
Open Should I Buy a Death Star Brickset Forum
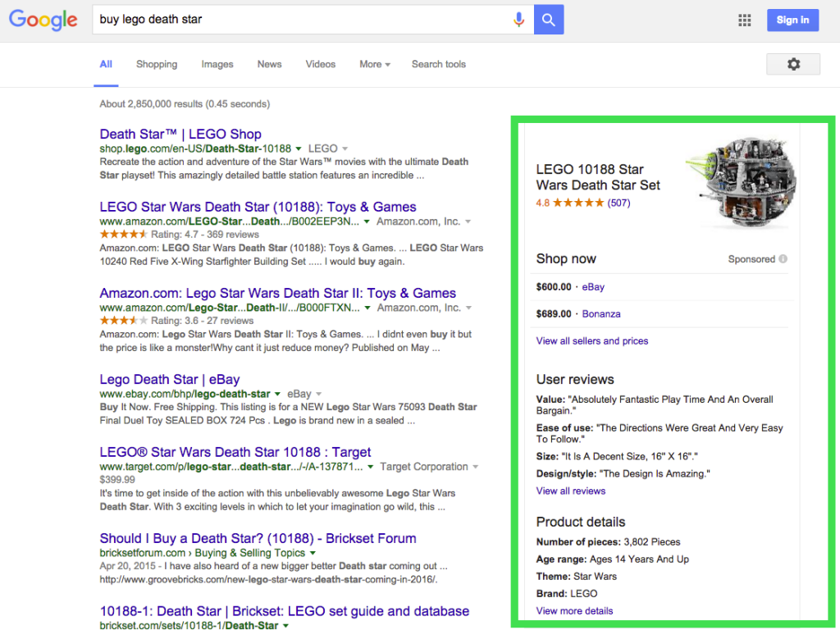(x=258, y=538)
